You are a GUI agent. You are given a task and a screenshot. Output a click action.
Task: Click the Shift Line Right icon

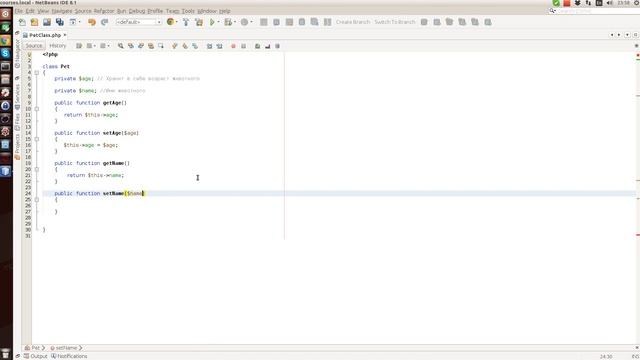pyautogui.click(x=220, y=46)
